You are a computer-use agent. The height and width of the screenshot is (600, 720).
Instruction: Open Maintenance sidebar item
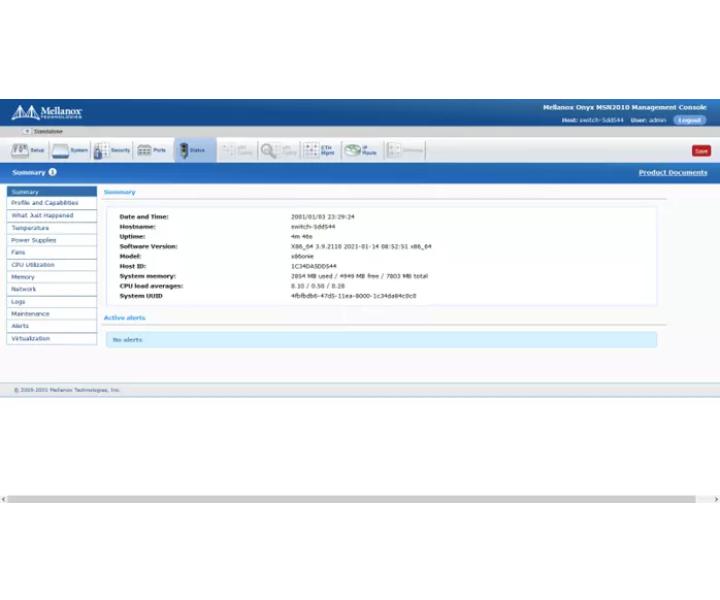(51, 314)
